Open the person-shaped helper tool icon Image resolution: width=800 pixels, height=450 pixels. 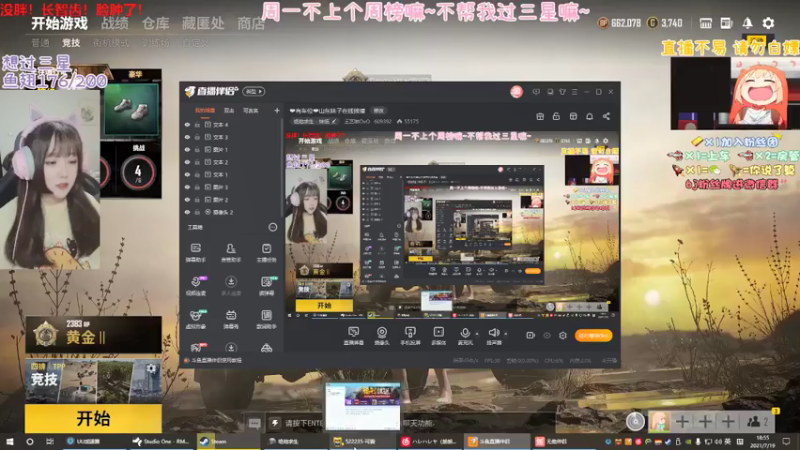pos(231,253)
